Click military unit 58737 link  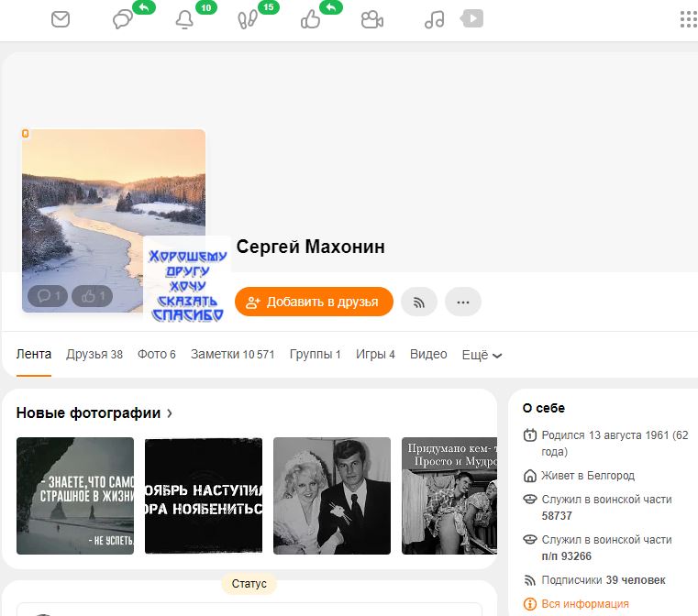point(557,516)
